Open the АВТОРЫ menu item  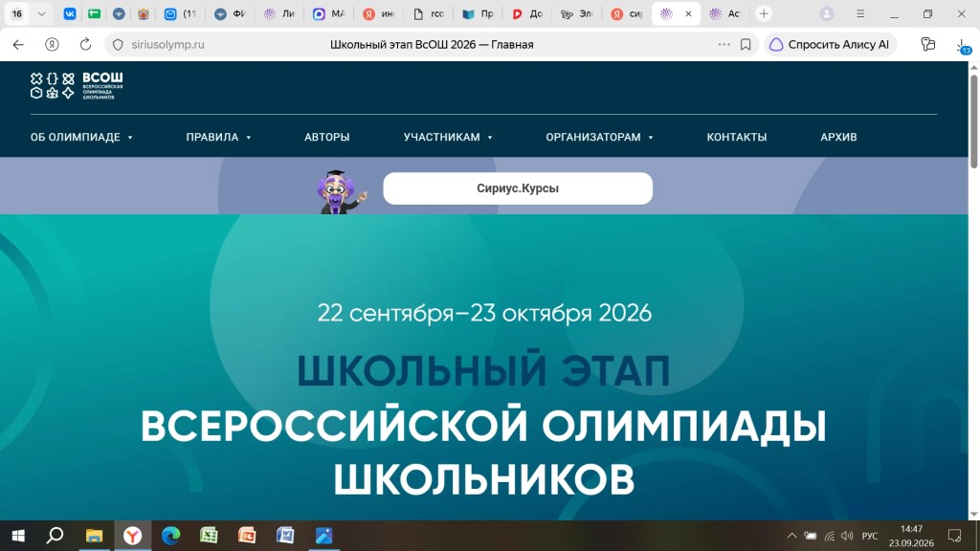click(x=327, y=137)
